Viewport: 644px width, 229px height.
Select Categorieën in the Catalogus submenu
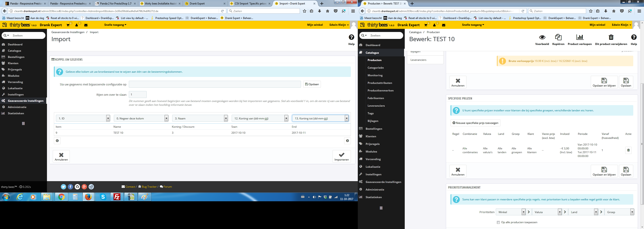[375, 68]
